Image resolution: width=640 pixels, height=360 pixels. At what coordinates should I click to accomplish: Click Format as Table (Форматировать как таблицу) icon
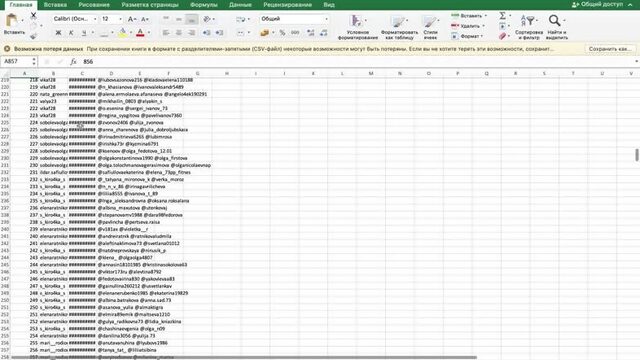point(398,21)
